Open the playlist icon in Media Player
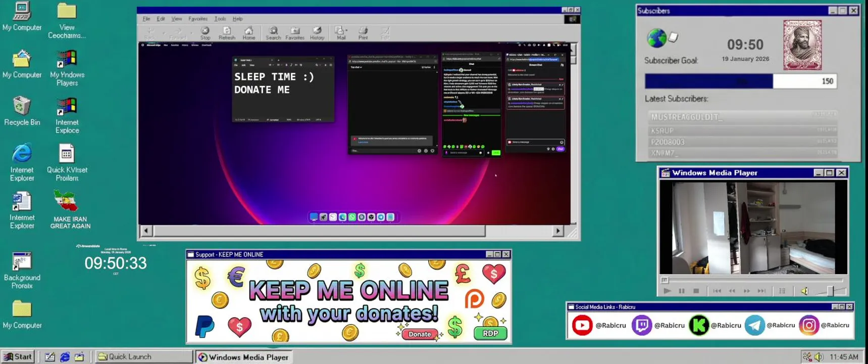This screenshot has height=364, width=868. tap(782, 291)
